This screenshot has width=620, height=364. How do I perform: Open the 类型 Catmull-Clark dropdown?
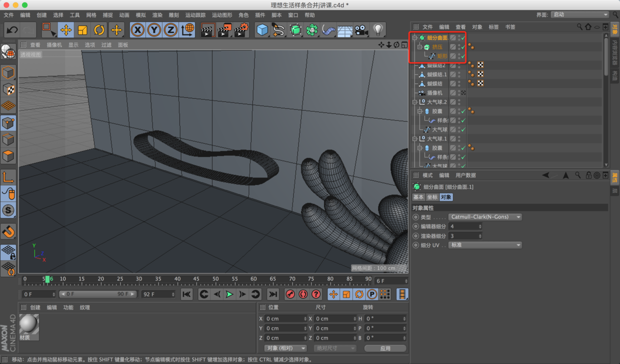485,217
